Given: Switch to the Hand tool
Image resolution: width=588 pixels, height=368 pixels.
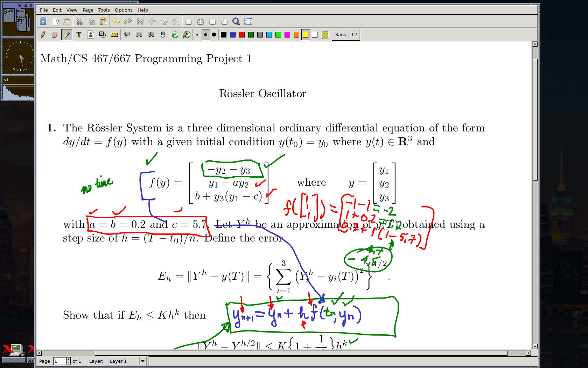Looking at the screenshot, I should [x=162, y=35].
